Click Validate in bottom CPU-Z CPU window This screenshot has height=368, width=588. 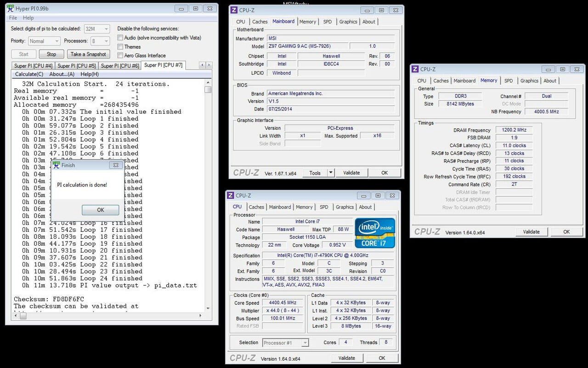(x=347, y=358)
